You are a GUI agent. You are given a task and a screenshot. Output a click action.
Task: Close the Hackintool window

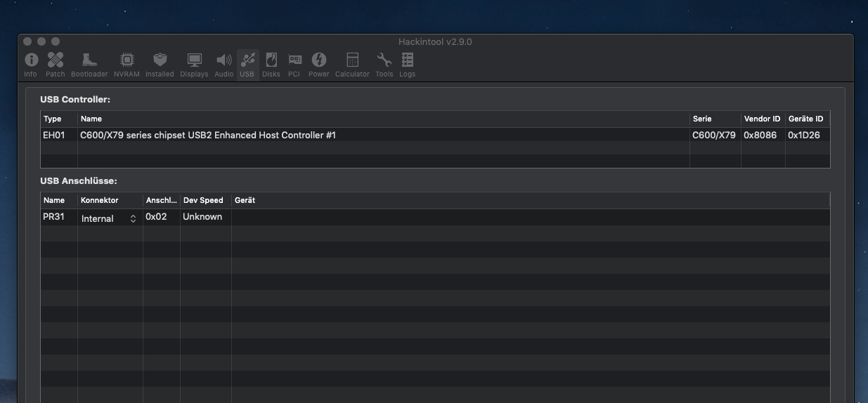coord(28,41)
